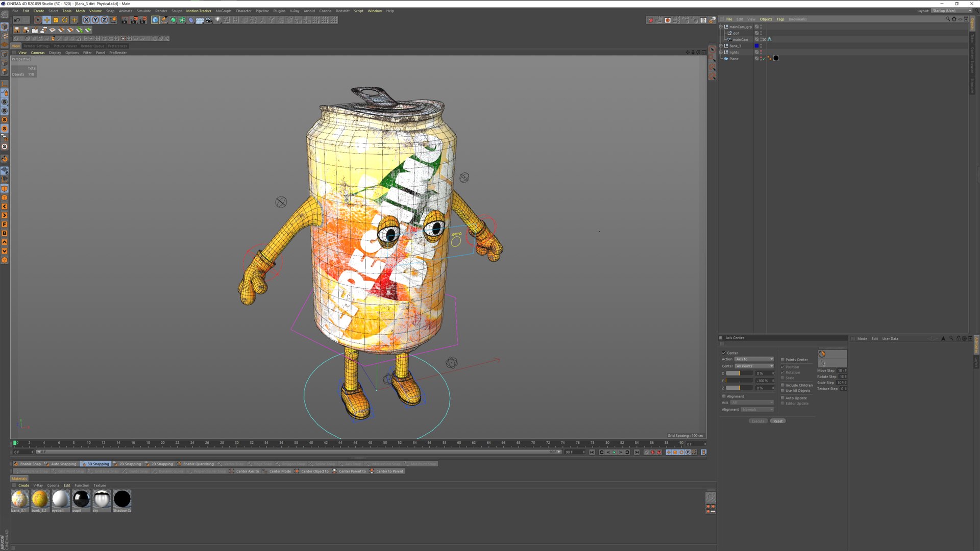This screenshot has height=551, width=980.
Task: Click Center Parent to button
Action: [x=349, y=471]
